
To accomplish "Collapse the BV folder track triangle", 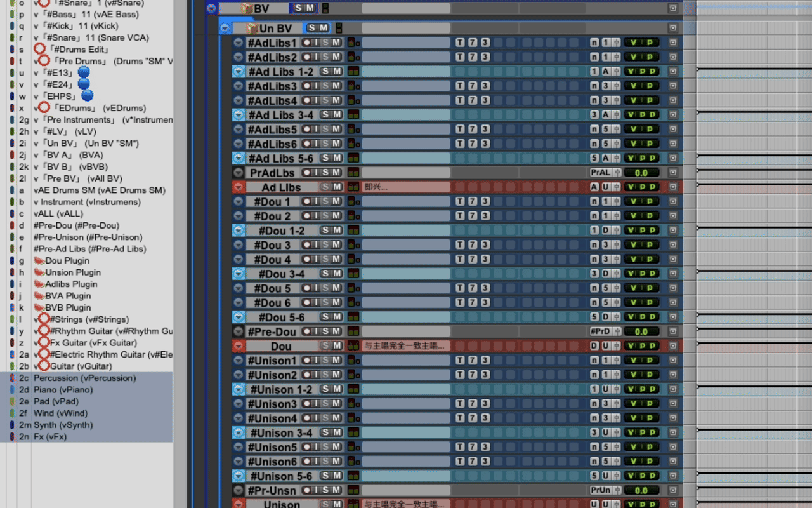I will click(211, 8).
